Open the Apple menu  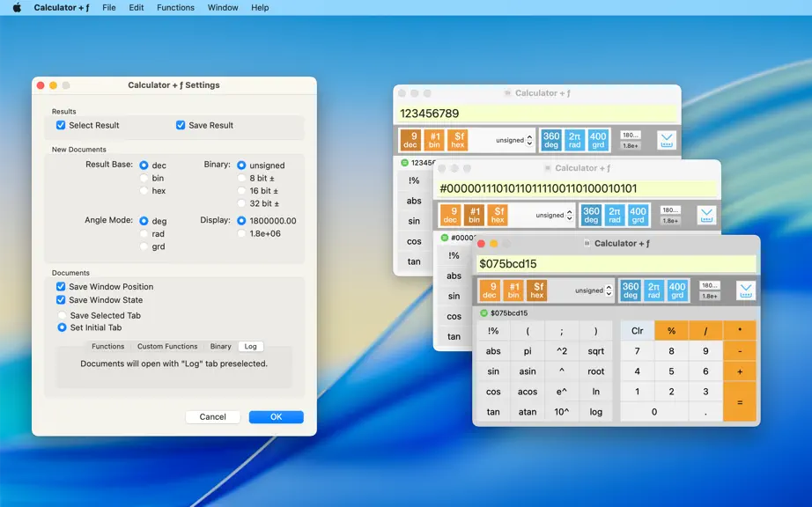[17, 8]
